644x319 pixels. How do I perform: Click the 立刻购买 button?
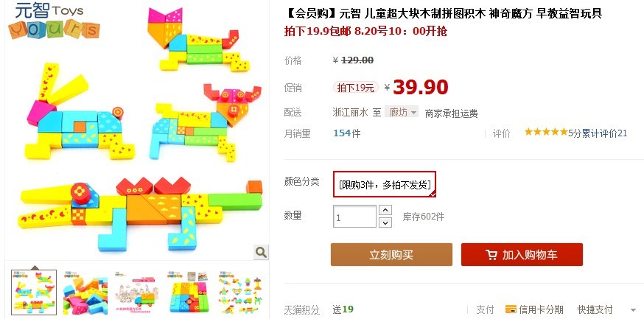tap(391, 255)
